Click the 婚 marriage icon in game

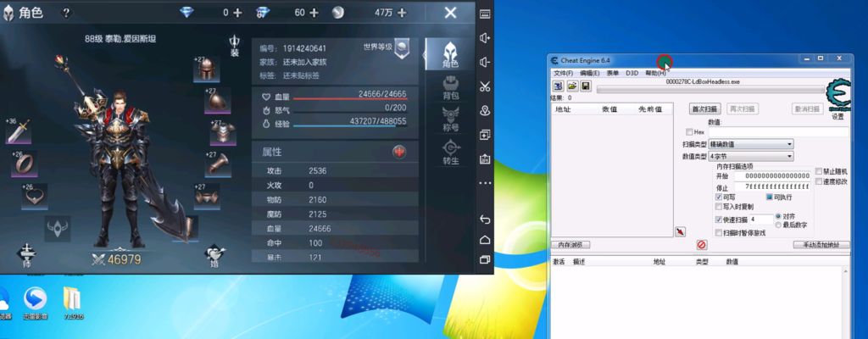coord(215,257)
